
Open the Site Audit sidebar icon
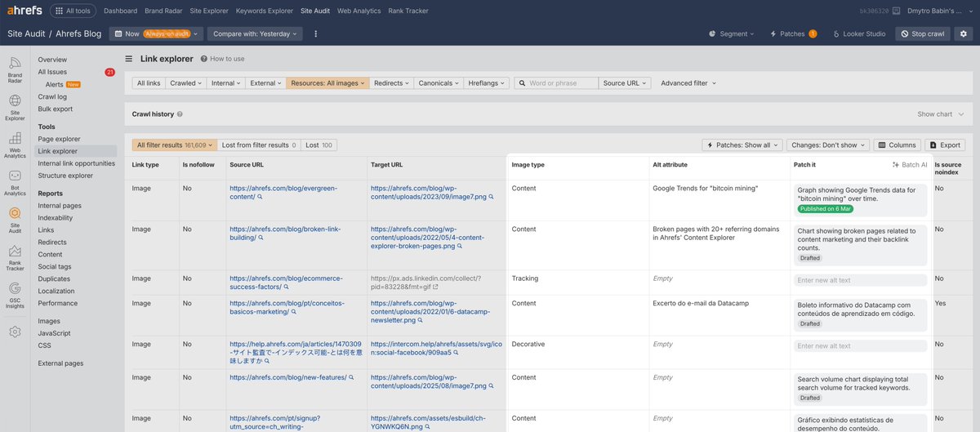pyautogui.click(x=15, y=220)
